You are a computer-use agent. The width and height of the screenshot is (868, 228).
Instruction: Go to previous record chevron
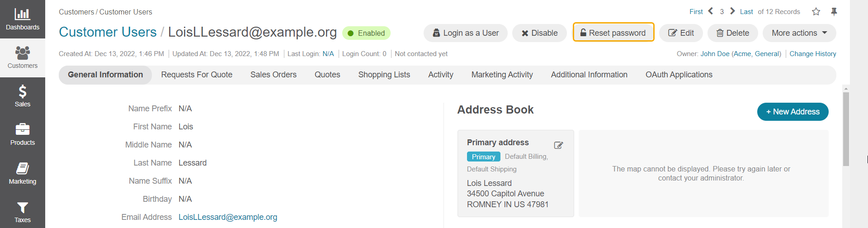coord(711,11)
